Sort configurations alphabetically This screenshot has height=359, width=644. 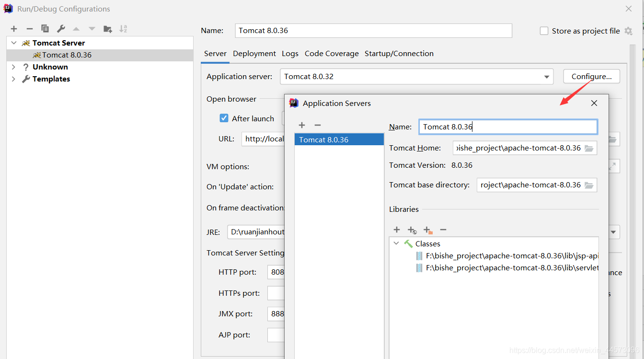tap(123, 29)
